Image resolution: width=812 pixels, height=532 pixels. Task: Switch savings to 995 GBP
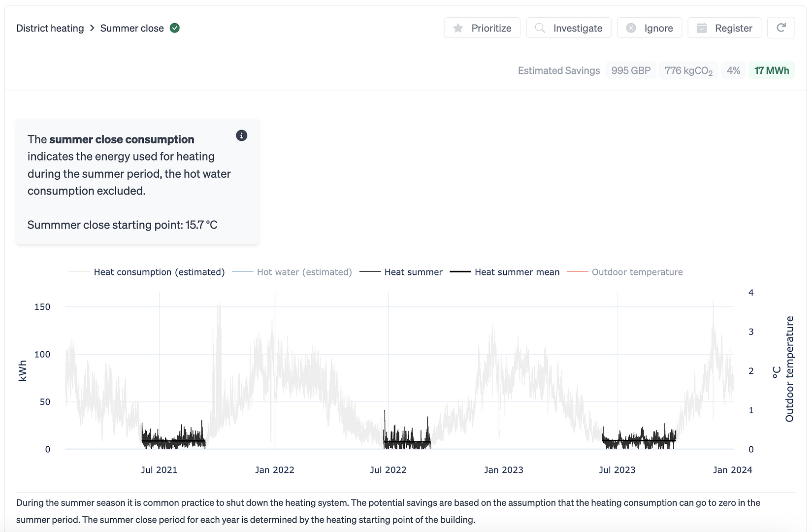(631, 70)
